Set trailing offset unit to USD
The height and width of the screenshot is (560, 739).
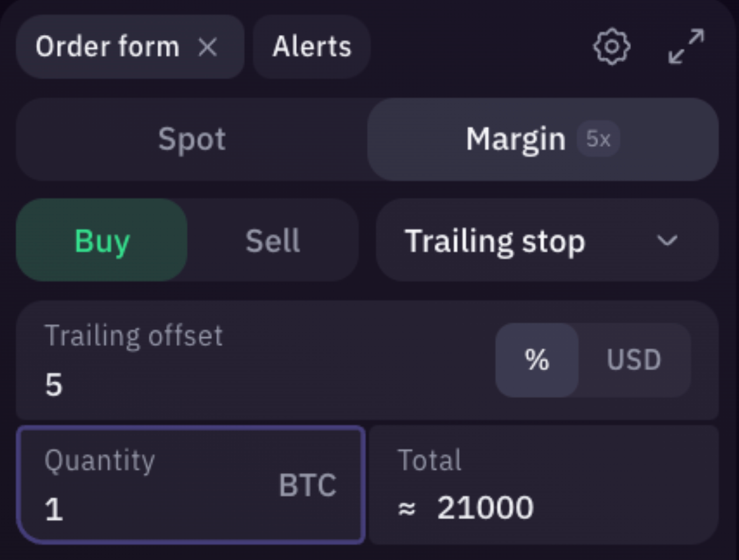(x=633, y=360)
